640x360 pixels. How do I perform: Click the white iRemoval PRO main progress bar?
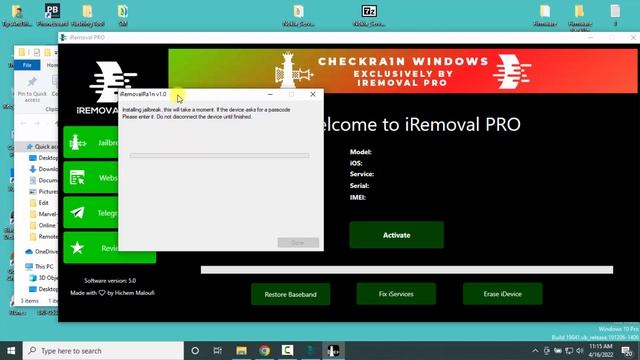point(407,270)
